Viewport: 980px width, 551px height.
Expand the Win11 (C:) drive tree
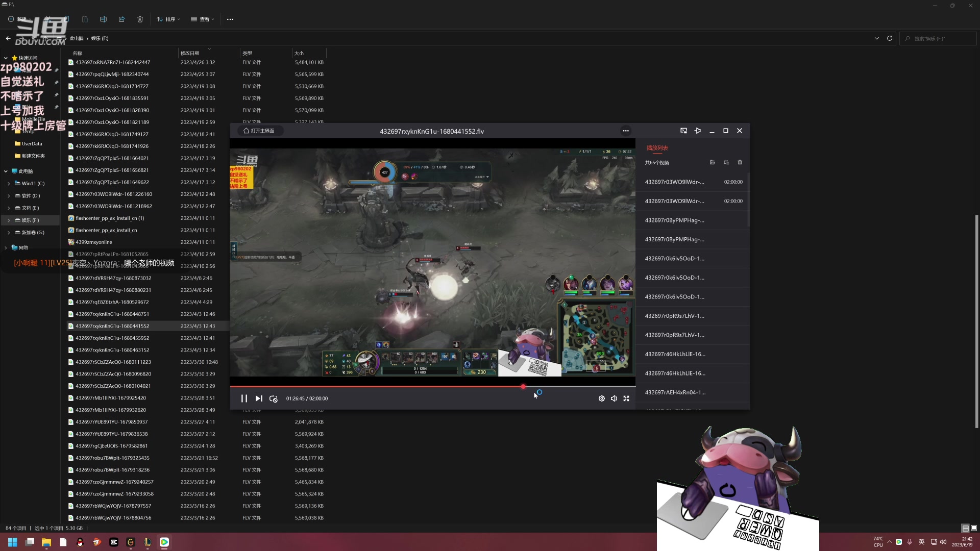click(9, 184)
